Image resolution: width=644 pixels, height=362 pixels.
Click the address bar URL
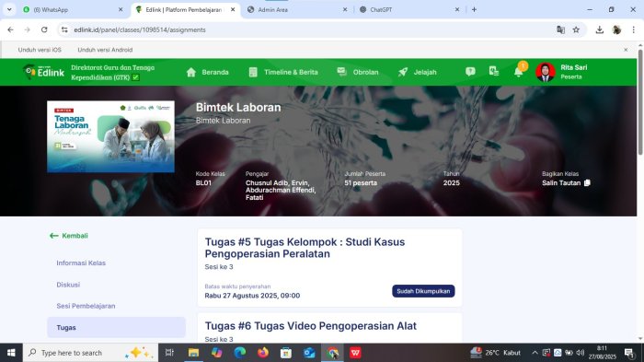140,29
